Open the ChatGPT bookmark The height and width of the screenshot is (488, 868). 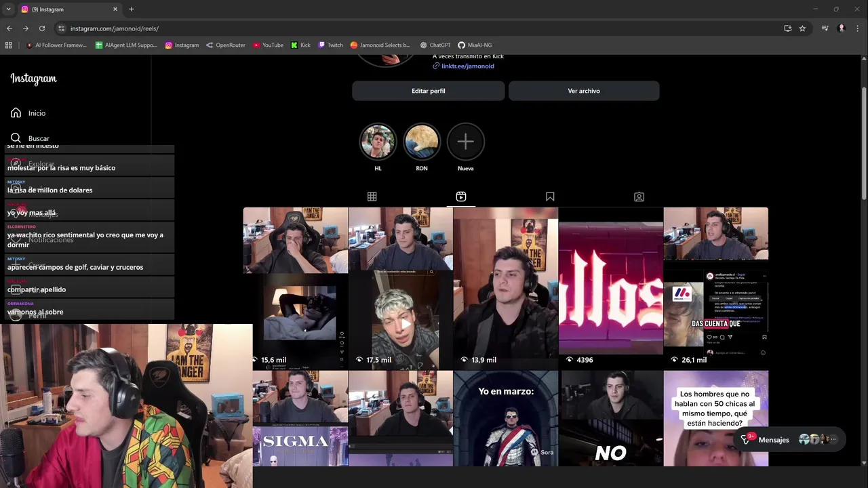coord(435,45)
